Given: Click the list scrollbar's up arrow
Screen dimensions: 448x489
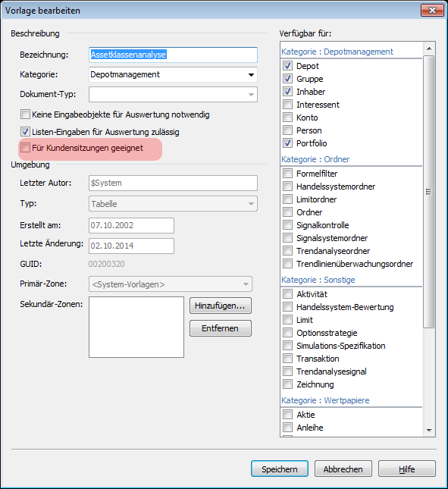Looking at the screenshot, I should [429, 49].
